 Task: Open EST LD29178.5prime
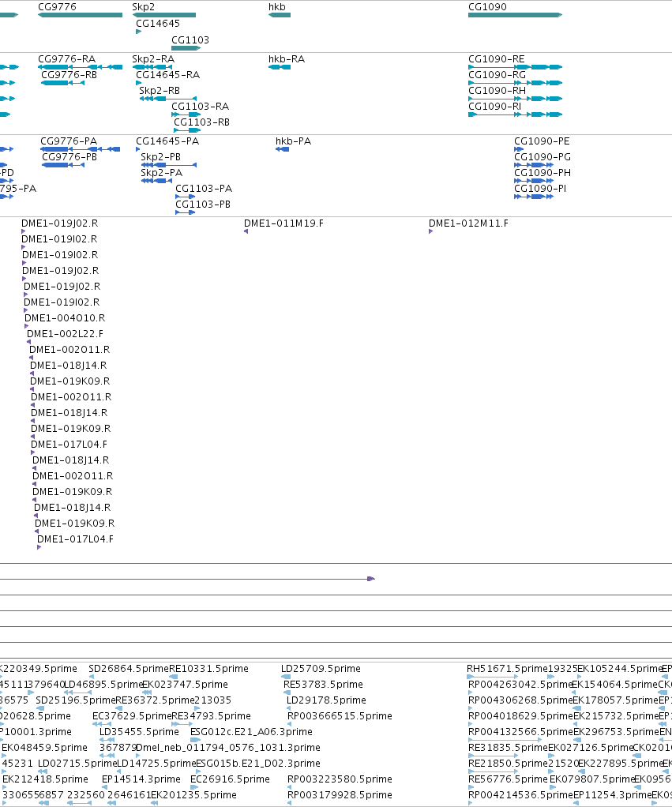326,700
